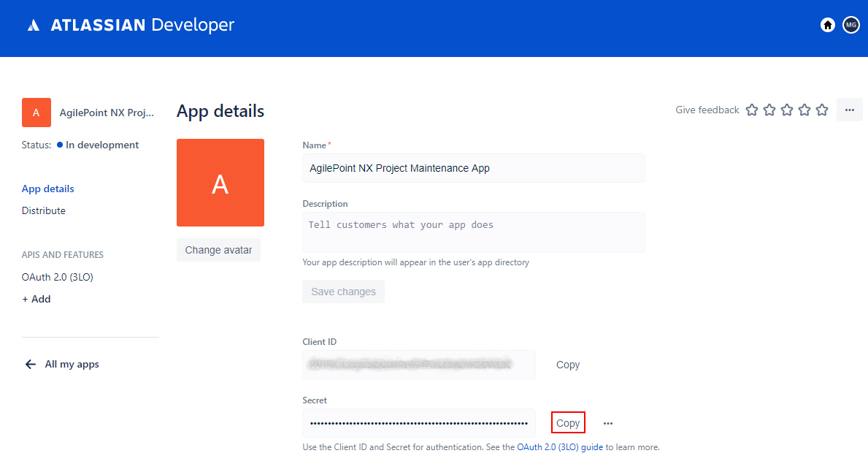Image resolution: width=868 pixels, height=464 pixels.
Task: Click the orange app icon in sidebar
Action: click(37, 113)
